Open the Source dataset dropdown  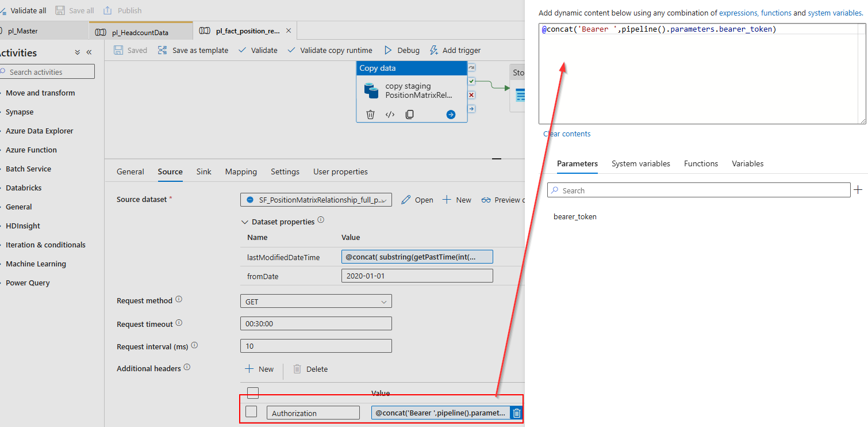[316, 200]
